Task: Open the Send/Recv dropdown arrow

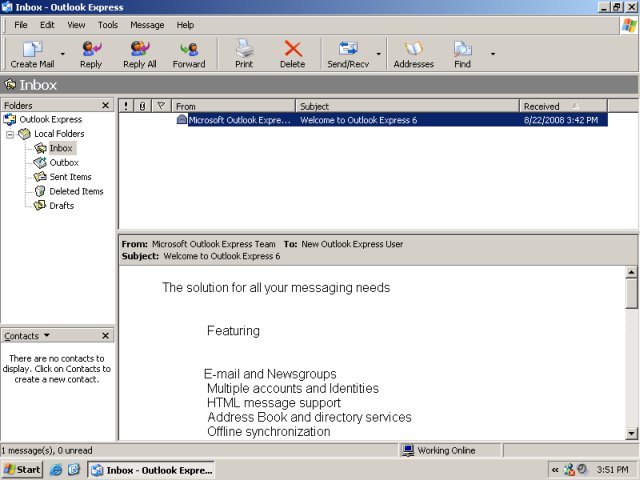Action: (x=378, y=54)
